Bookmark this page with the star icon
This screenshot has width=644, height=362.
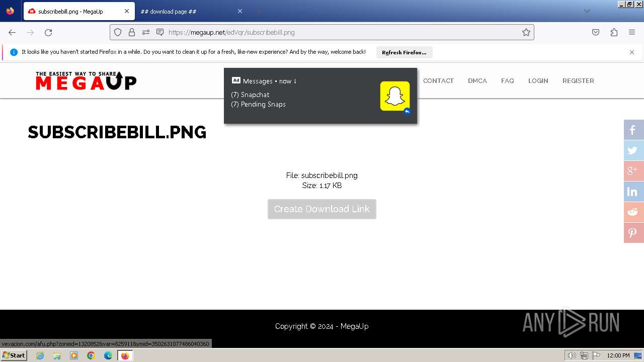tap(526, 32)
